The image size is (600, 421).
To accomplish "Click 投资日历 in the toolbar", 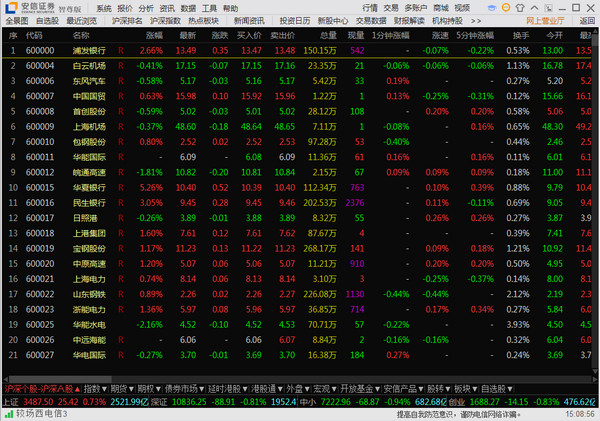I will point(295,21).
